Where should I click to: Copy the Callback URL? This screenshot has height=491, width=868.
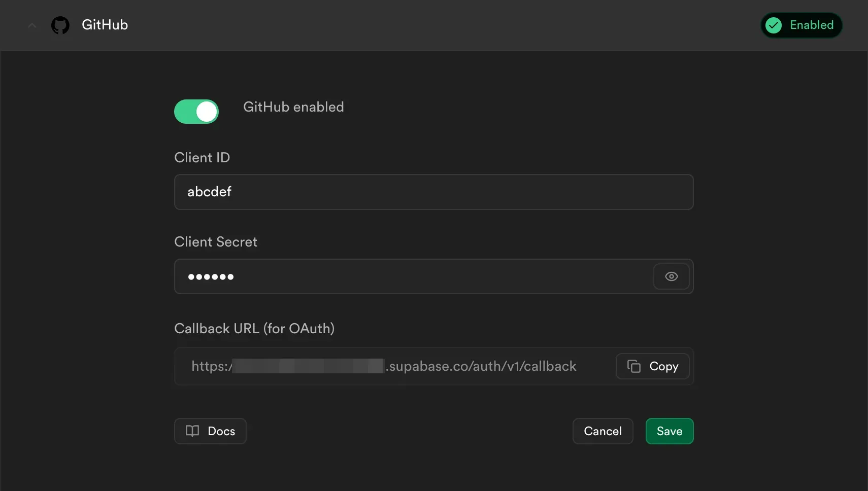653,366
